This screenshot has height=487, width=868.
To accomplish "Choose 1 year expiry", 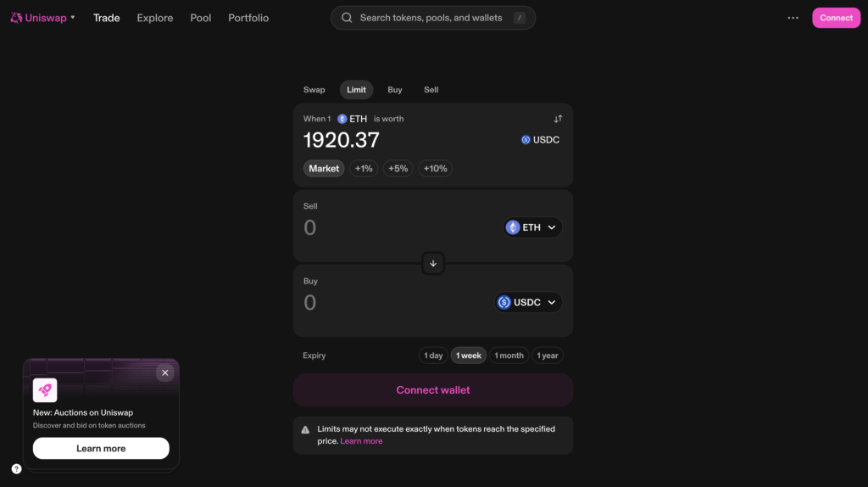I will pyautogui.click(x=548, y=355).
